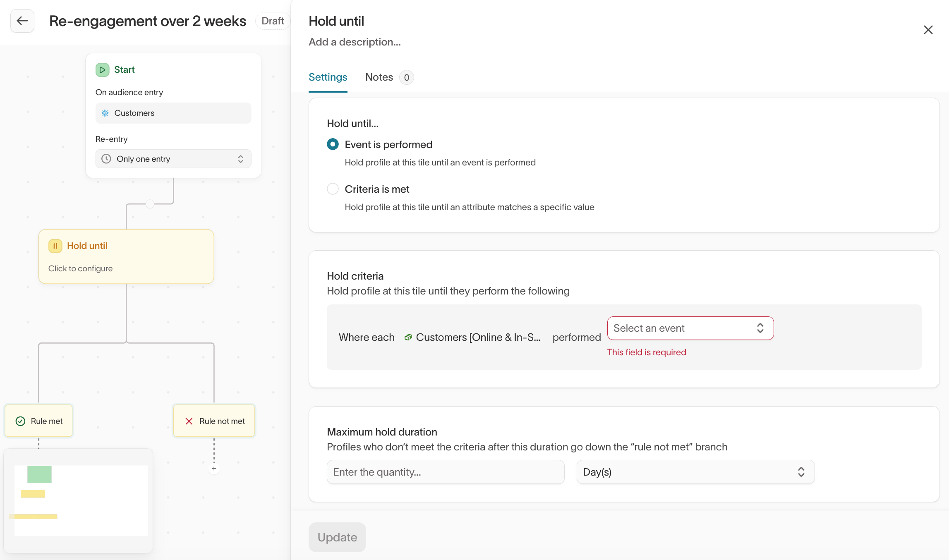949x560 pixels.
Task: Click the Update button
Action: point(337,537)
